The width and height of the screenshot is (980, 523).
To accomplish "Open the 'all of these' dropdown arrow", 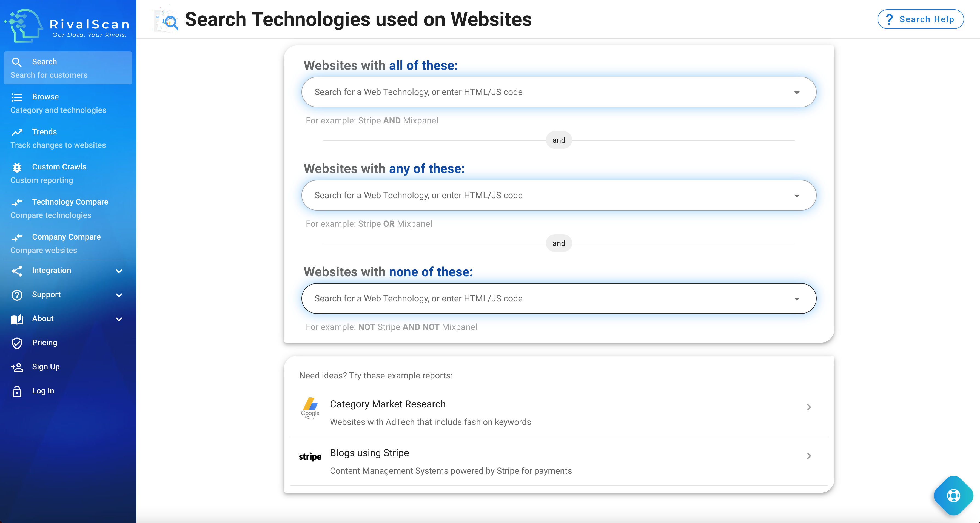I will tap(797, 93).
